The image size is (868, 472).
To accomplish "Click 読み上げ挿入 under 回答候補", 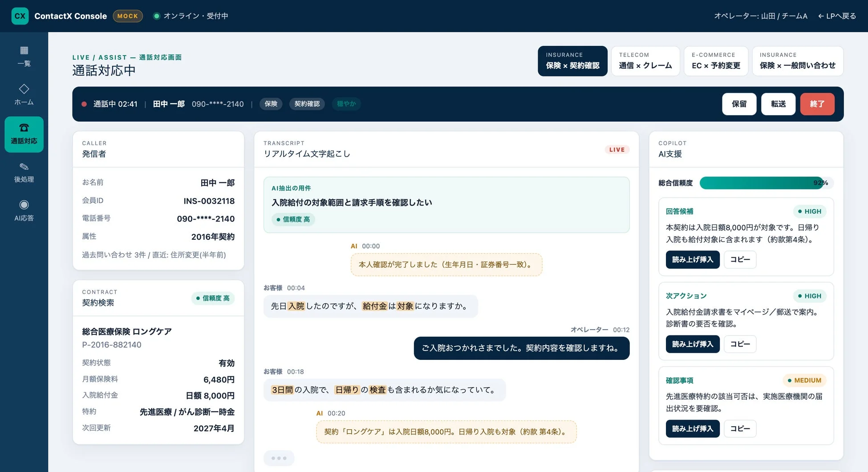I will click(693, 259).
